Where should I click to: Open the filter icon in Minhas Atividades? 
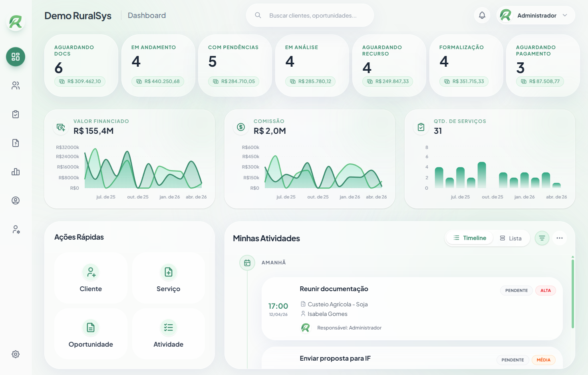click(x=542, y=238)
